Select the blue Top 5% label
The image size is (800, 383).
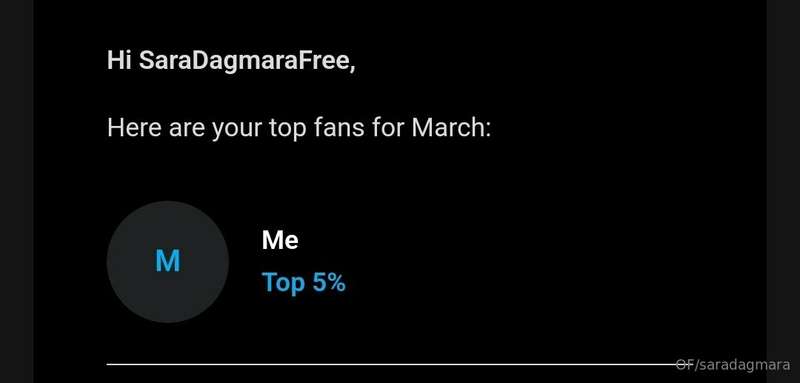(304, 283)
